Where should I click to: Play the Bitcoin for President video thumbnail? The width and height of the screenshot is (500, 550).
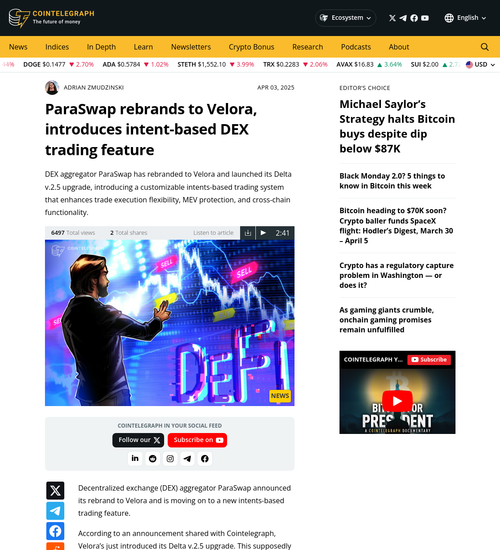tap(397, 401)
